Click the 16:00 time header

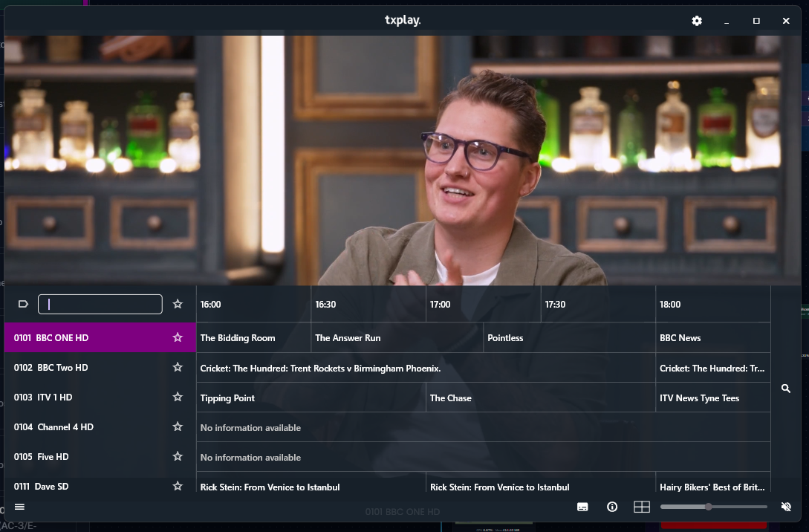point(254,304)
